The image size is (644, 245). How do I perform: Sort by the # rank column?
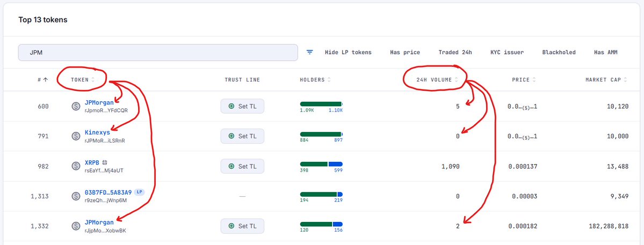tap(42, 80)
